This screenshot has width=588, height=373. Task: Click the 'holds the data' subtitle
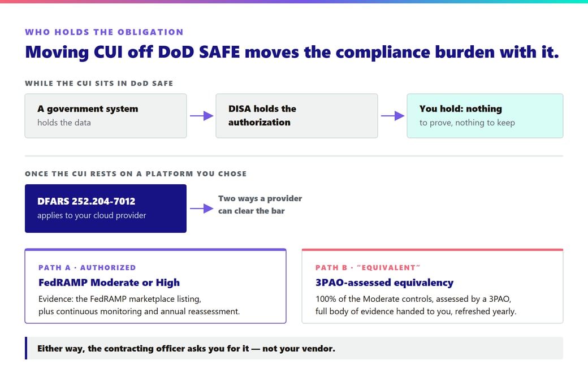pyautogui.click(x=64, y=123)
